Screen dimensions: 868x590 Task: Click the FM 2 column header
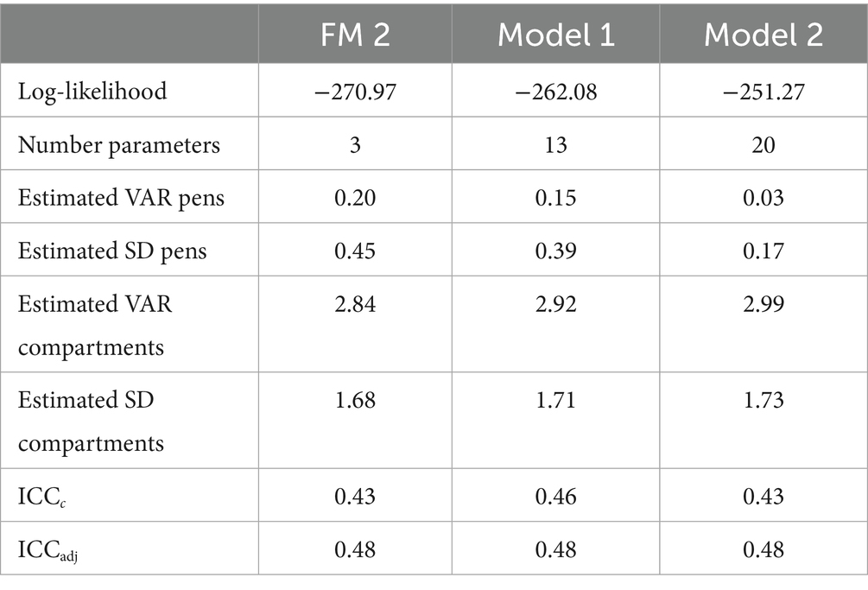[x=355, y=35]
